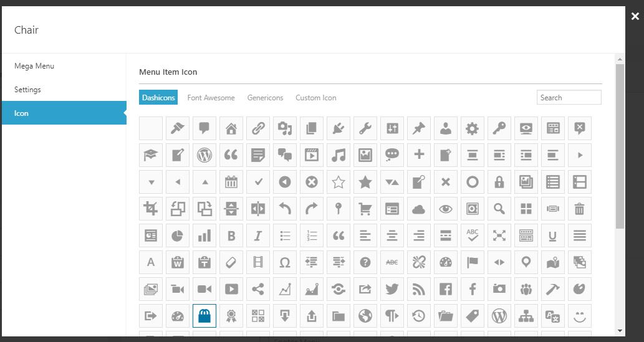The height and width of the screenshot is (342, 644).
Task: Choose the pie chart icon
Action: coord(178,235)
